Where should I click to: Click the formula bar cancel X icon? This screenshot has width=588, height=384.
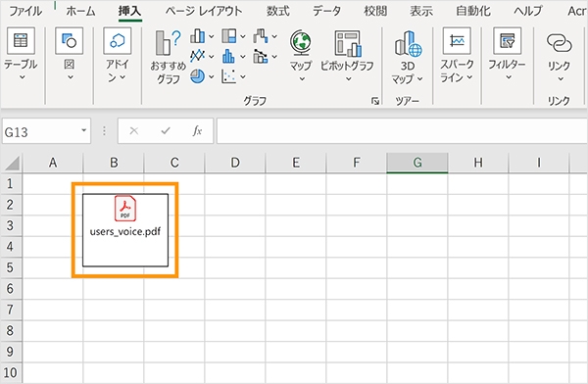134,130
